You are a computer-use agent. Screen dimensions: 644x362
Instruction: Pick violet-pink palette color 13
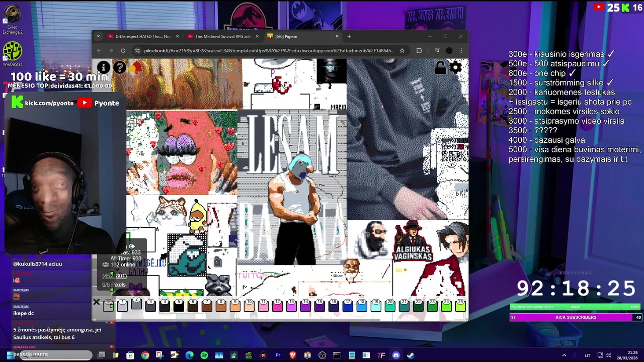coord(291,305)
